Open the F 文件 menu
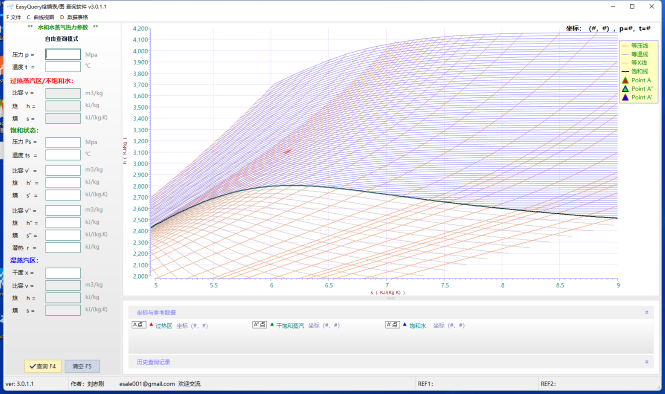 pos(14,17)
